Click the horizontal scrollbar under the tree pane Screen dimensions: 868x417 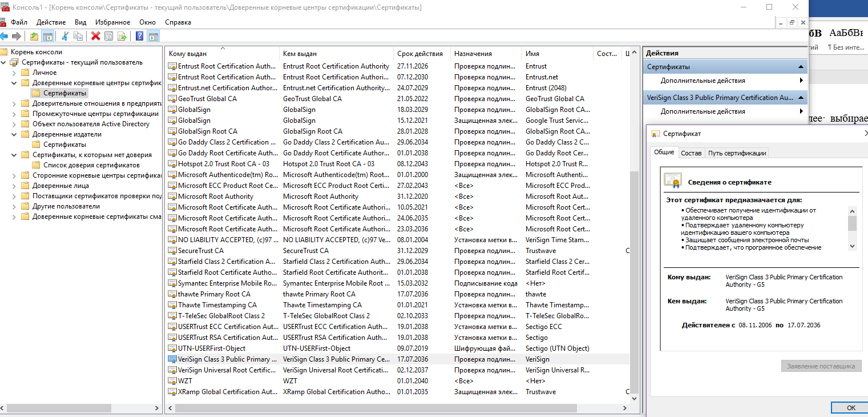[x=80, y=408]
